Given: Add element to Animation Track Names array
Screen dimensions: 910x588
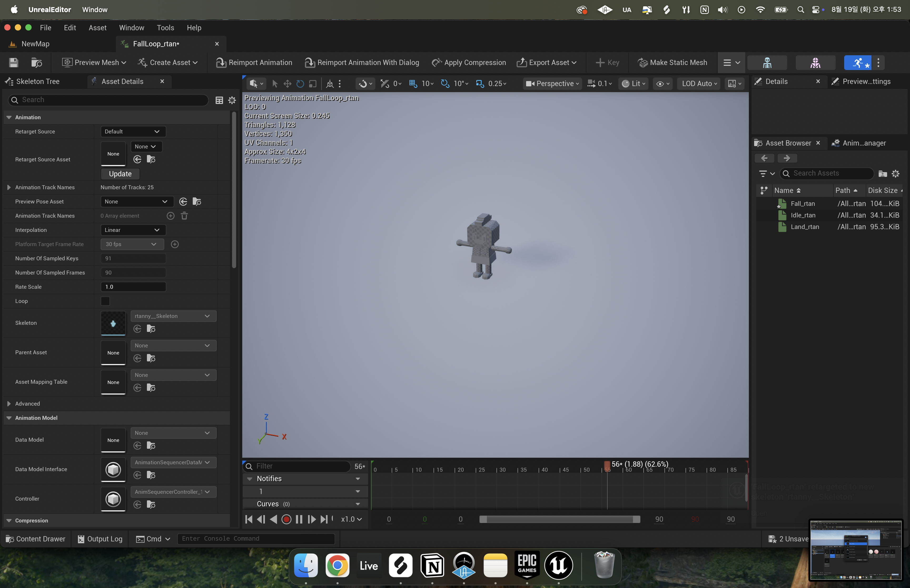Looking at the screenshot, I should tap(171, 216).
